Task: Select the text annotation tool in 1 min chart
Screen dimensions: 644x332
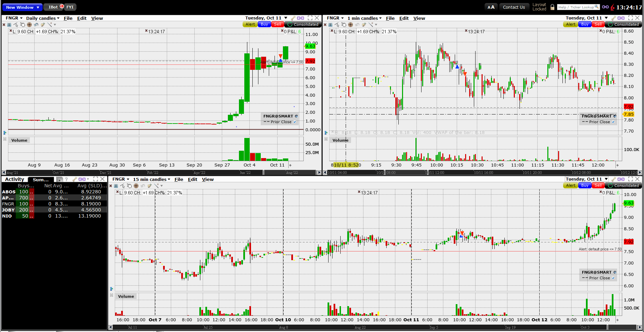Action: (330, 25)
